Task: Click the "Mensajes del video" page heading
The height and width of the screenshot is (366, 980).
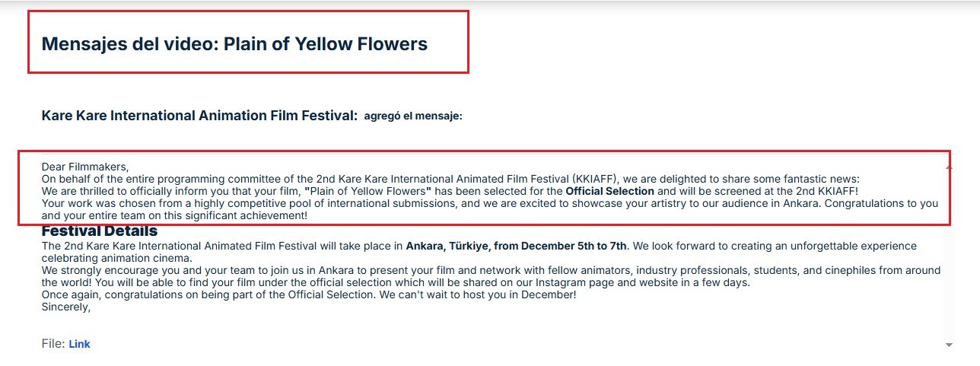Action: click(x=234, y=44)
